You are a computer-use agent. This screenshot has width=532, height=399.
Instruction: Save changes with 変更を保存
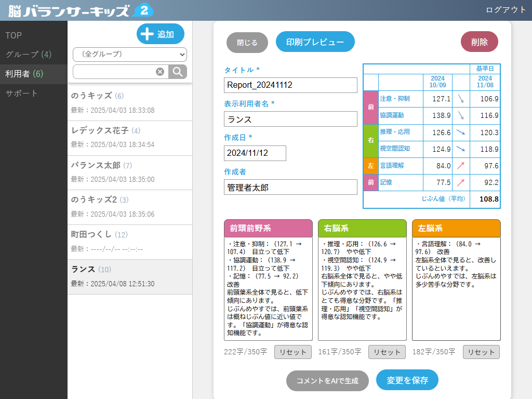(407, 380)
